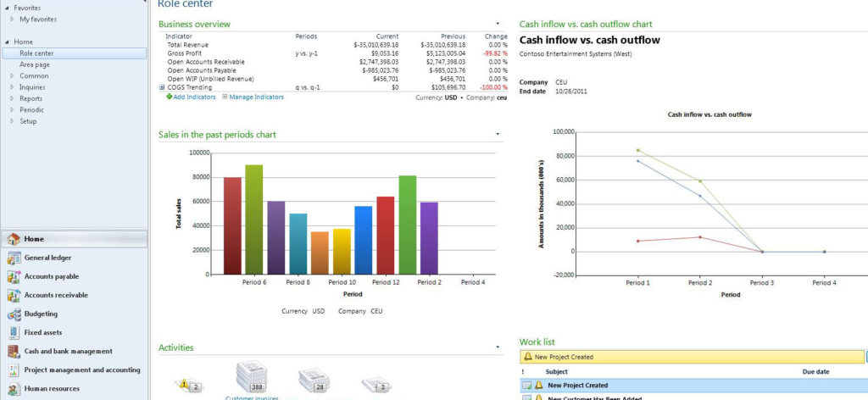This screenshot has height=400, width=868.
Task: Select the Budgeting module icon
Action: coord(14,314)
